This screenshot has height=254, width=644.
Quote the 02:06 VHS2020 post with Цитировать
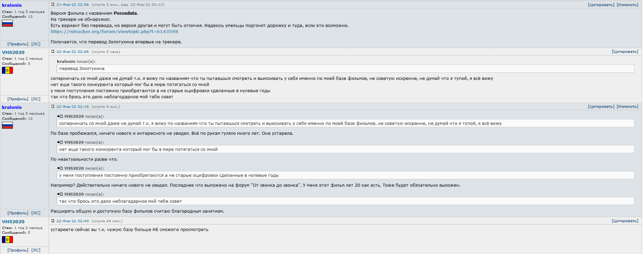(x=625, y=52)
